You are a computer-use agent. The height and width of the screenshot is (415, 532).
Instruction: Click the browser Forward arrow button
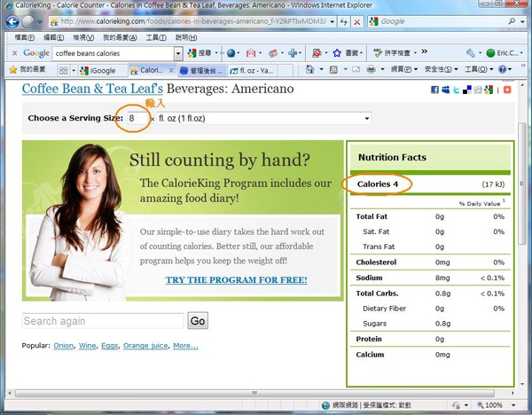coord(27,22)
